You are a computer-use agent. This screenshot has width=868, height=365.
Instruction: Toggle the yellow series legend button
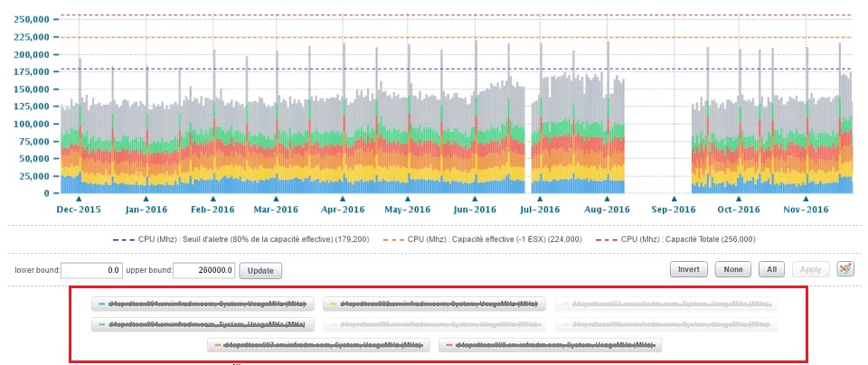[434, 304]
